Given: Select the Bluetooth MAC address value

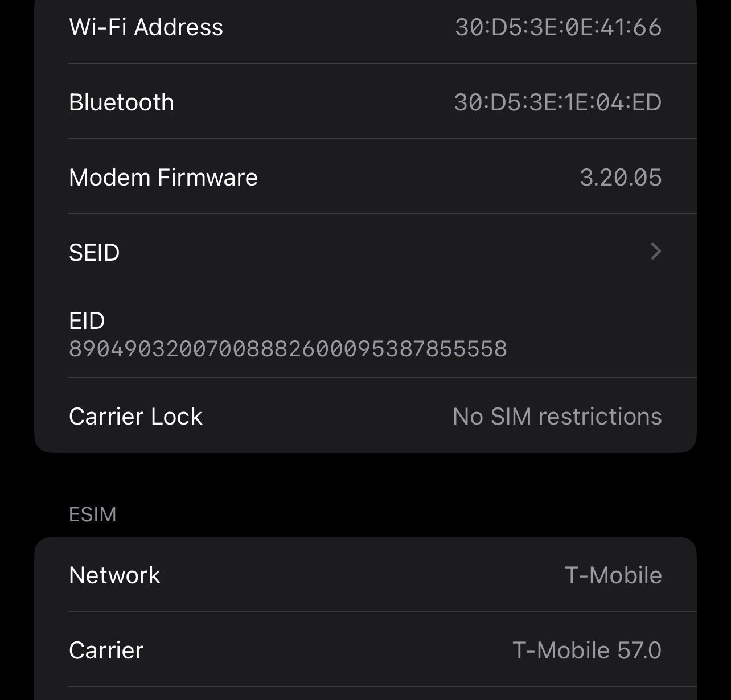Looking at the screenshot, I should [557, 102].
